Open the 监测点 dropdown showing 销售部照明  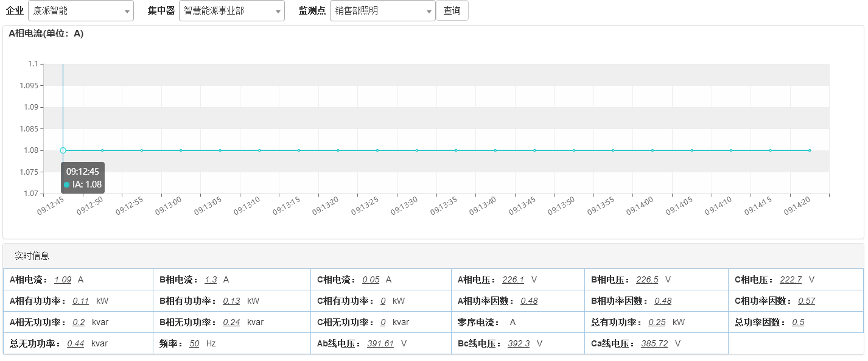(382, 11)
